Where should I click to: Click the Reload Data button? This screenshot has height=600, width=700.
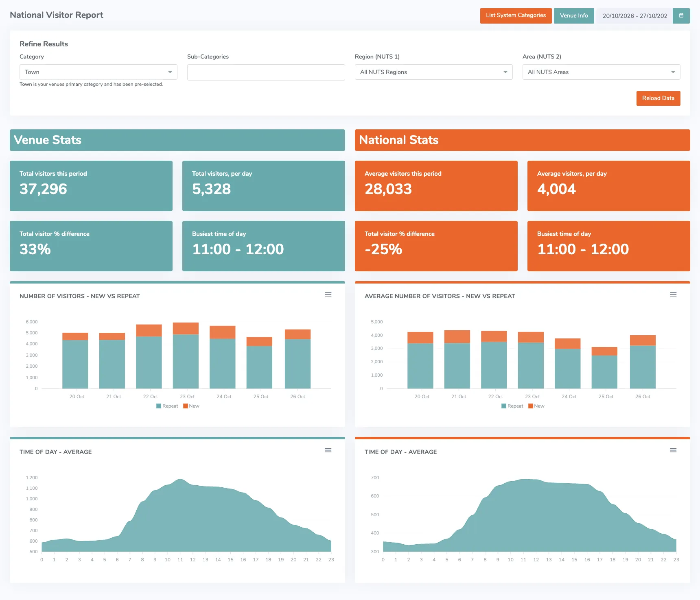click(x=658, y=98)
